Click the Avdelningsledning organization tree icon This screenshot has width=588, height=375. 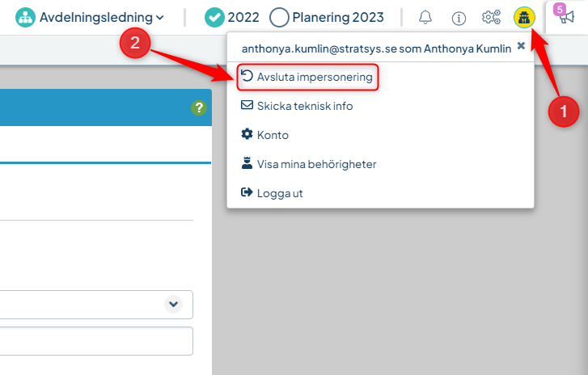(x=25, y=17)
